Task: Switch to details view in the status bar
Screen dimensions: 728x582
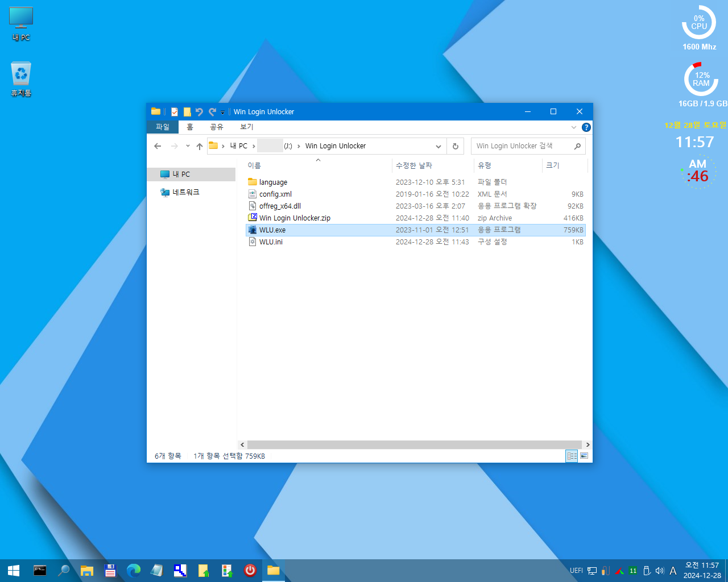Action: 572,456
